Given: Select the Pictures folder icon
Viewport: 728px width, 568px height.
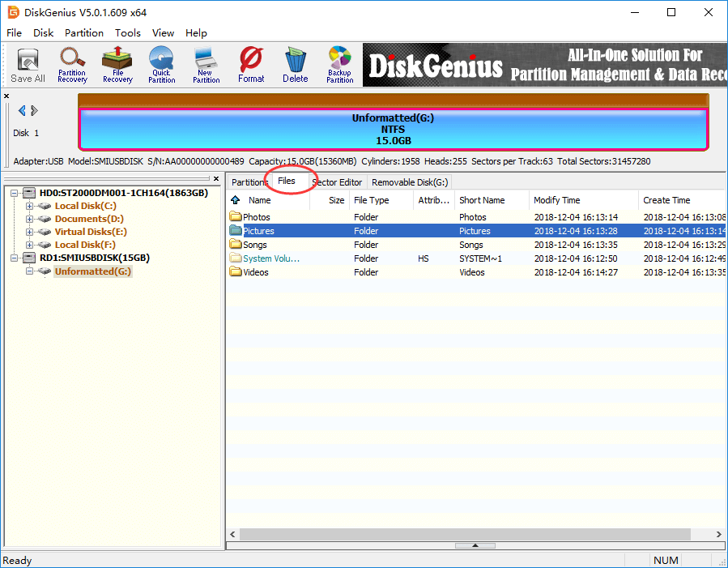Looking at the screenshot, I should [x=236, y=230].
